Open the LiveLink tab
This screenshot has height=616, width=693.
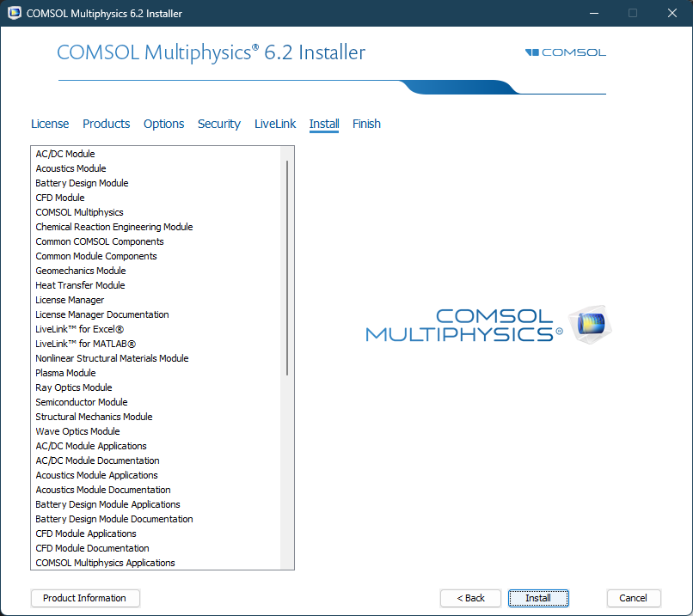(x=275, y=124)
